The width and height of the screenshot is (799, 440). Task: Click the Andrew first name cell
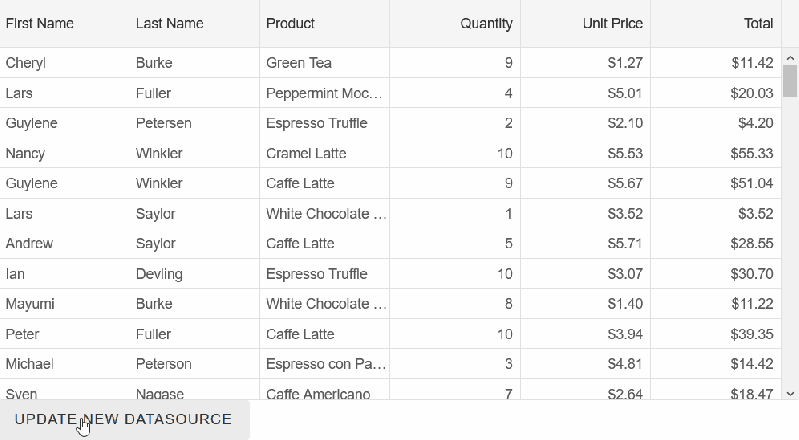[x=29, y=243]
